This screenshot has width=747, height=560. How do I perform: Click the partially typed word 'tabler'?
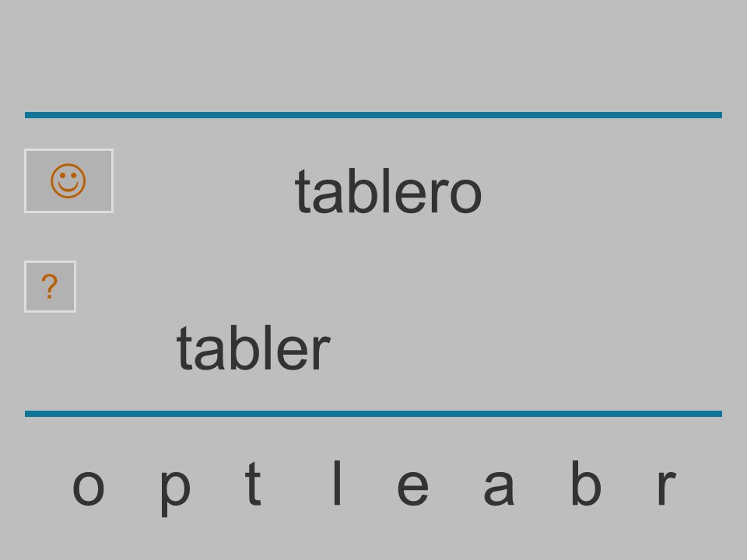tap(254, 348)
